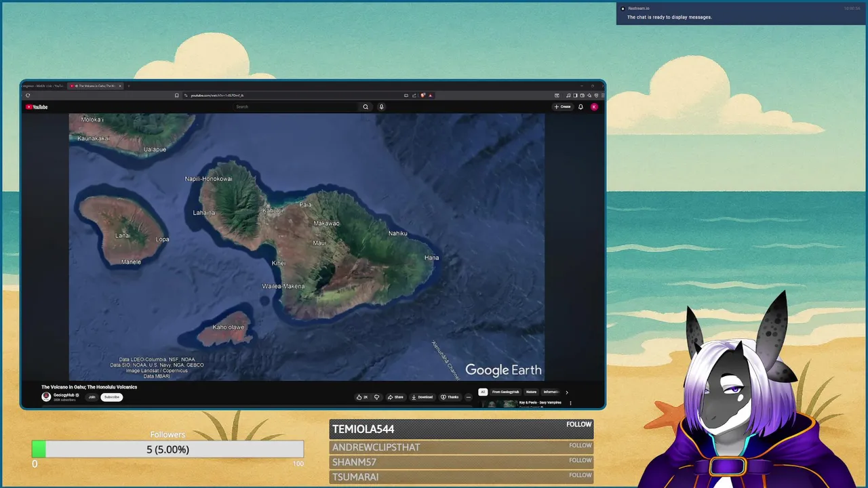
Task: Click the Followers goal progress bar
Action: coord(167,449)
